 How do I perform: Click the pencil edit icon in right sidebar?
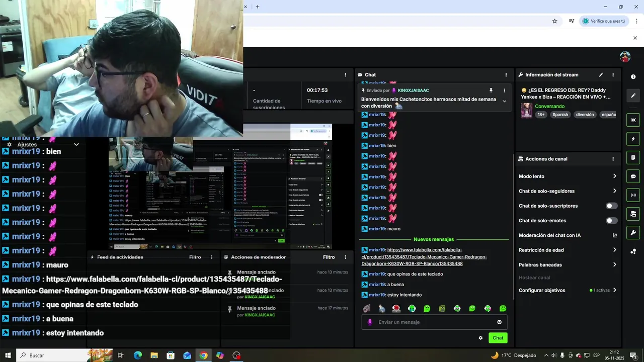pos(633,96)
